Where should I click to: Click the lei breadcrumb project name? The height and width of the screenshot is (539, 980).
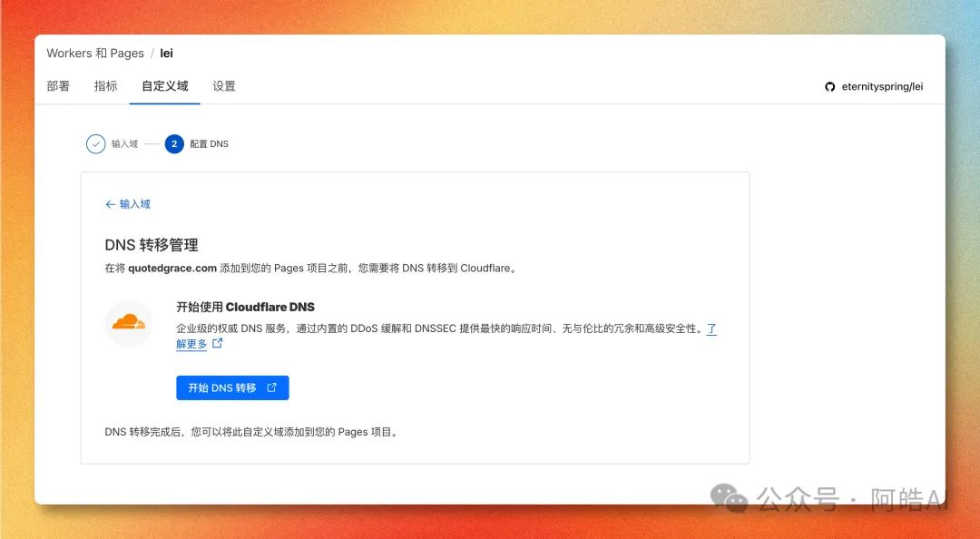(166, 54)
